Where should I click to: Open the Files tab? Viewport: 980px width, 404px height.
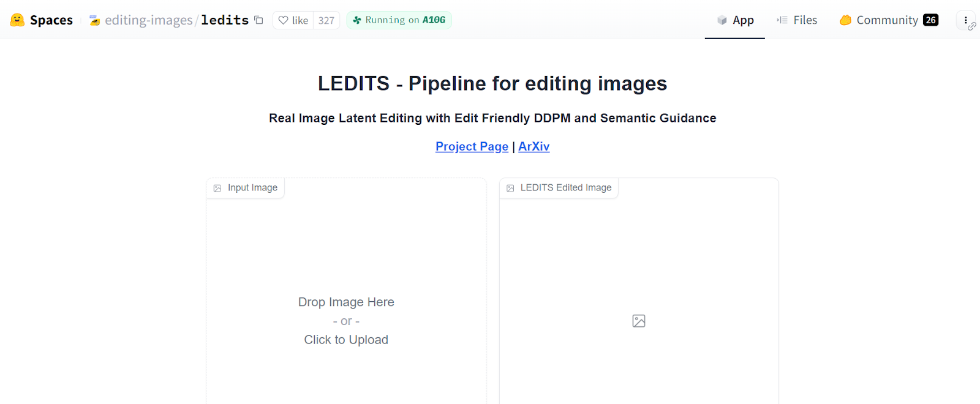797,20
